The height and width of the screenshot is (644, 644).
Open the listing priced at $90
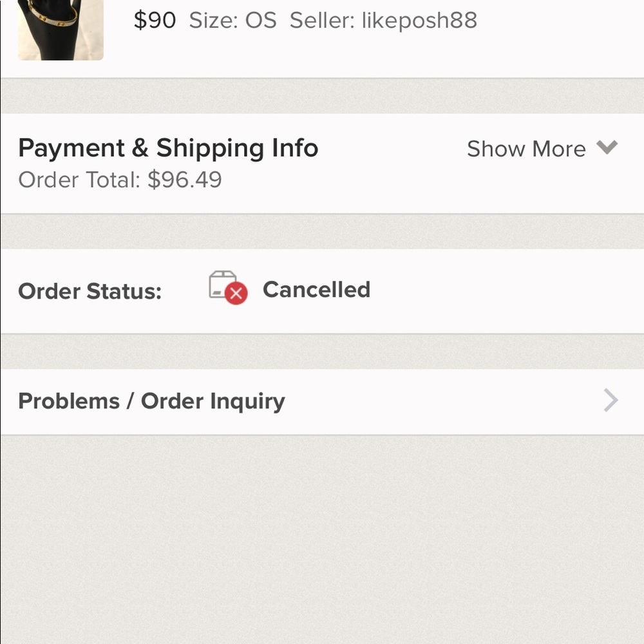pyautogui.click(x=155, y=20)
